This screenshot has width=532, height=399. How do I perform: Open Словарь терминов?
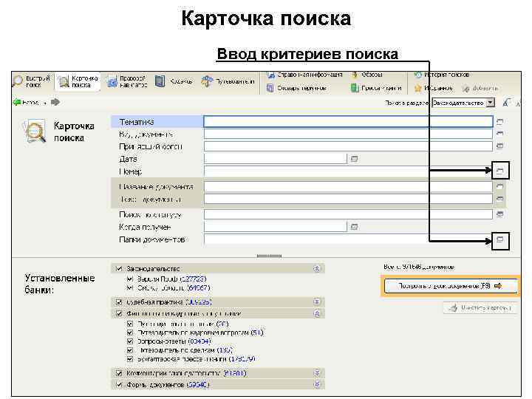pyautogui.click(x=296, y=88)
